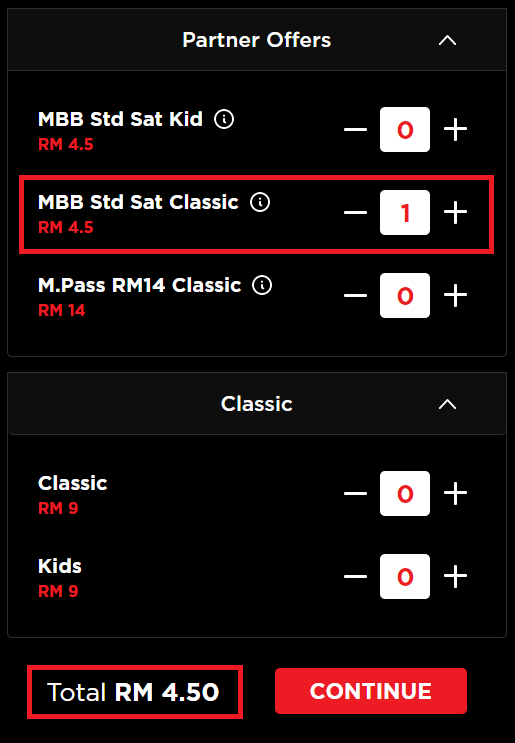Click minus for Classic RM 9 ticket
Screen dimensions: 515x743
pyautogui.click(x=355, y=493)
